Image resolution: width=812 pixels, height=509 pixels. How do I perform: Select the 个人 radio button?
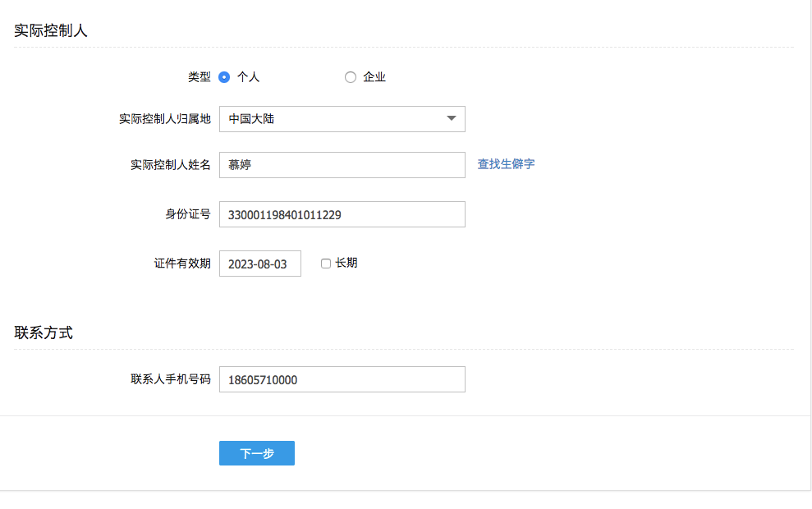(x=224, y=77)
